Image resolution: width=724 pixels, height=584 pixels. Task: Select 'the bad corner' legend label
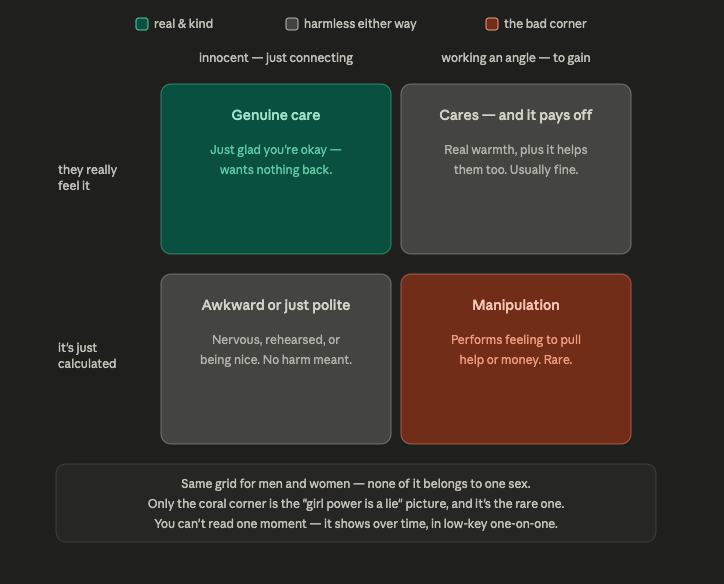pos(545,24)
